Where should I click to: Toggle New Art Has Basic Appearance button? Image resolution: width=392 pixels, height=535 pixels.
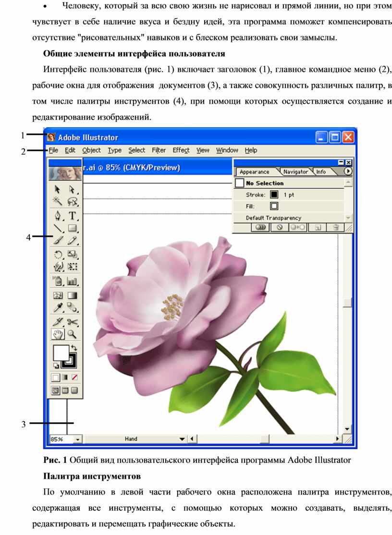(x=260, y=228)
